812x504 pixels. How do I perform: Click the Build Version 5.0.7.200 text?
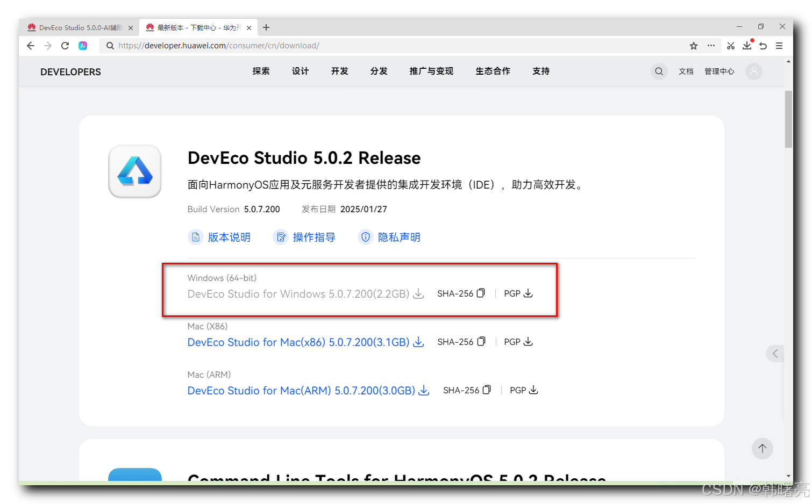233,209
